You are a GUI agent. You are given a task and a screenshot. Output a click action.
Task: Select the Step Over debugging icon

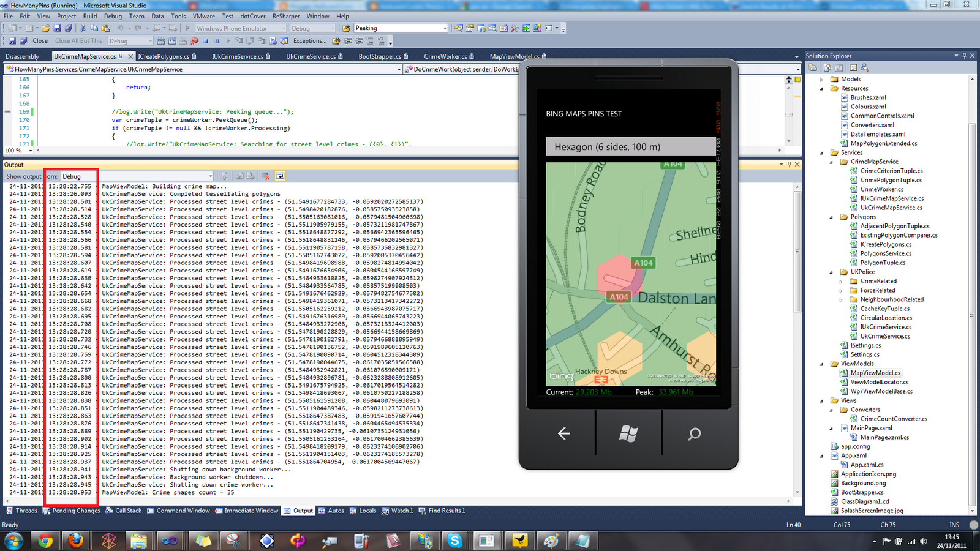point(250,40)
